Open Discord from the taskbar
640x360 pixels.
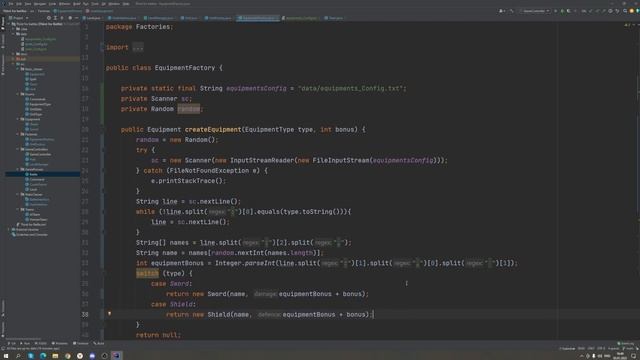92,356
